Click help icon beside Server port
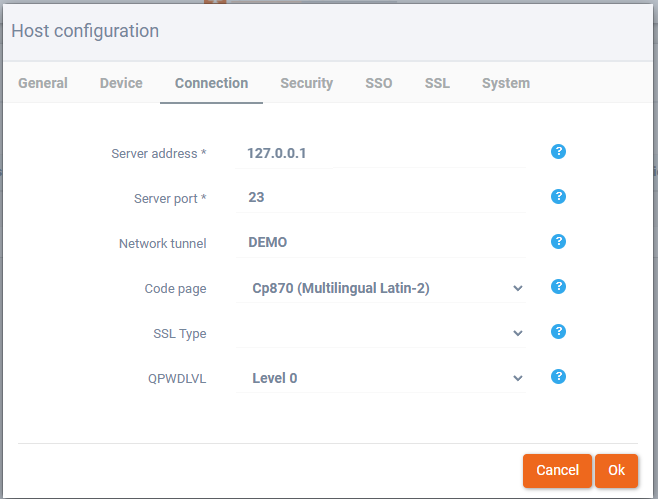Screen dimensions: 658x499 pyautogui.click(x=559, y=197)
